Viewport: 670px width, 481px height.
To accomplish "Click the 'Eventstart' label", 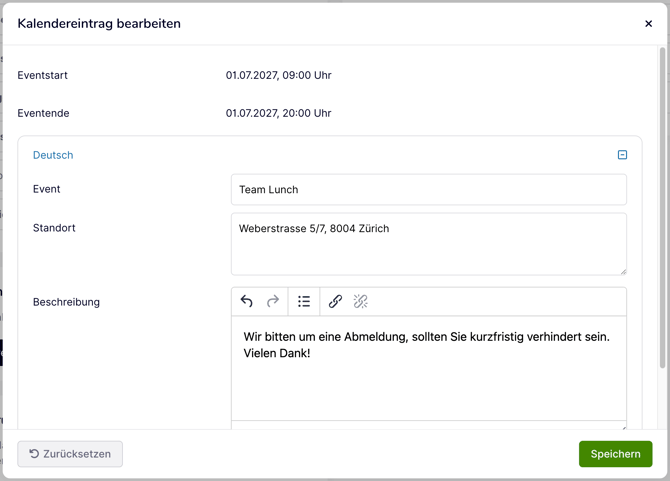I will click(x=42, y=75).
